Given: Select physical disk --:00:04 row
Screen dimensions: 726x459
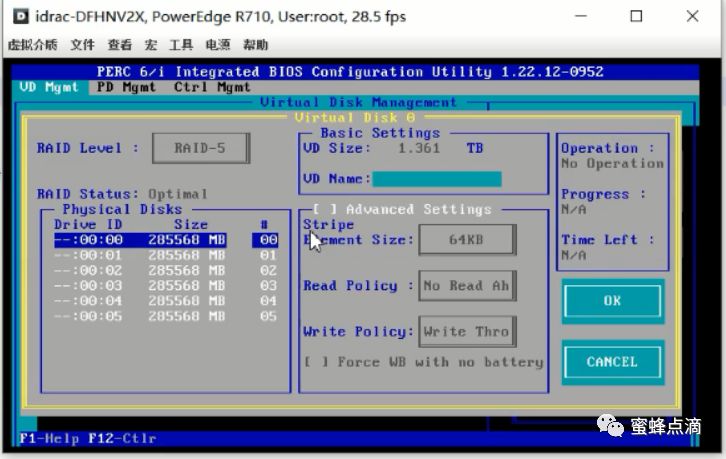Looking at the screenshot, I should [x=166, y=301].
